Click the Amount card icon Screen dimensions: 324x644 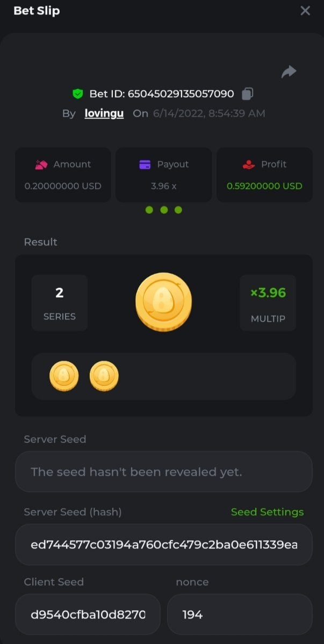tap(41, 165)
